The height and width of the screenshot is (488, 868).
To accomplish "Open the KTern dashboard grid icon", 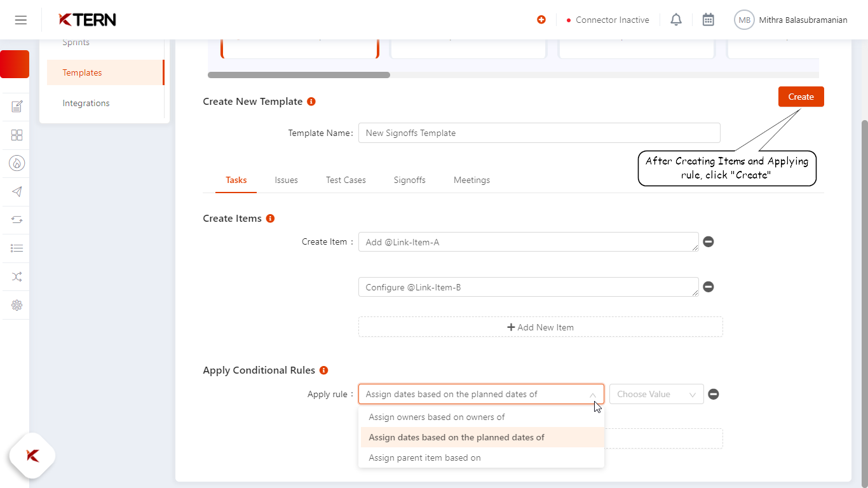I will point(16,135).
